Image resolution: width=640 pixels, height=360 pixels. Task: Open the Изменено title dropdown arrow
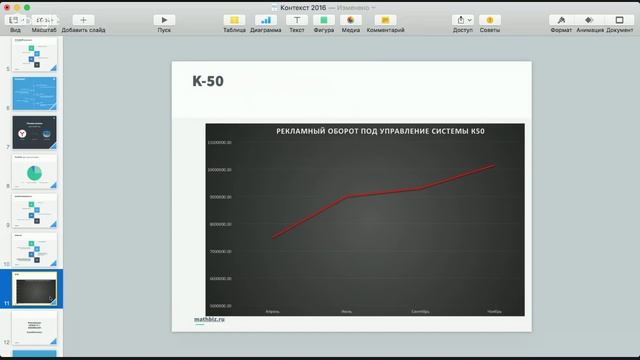pyautogui.click(x=373, y=8)
